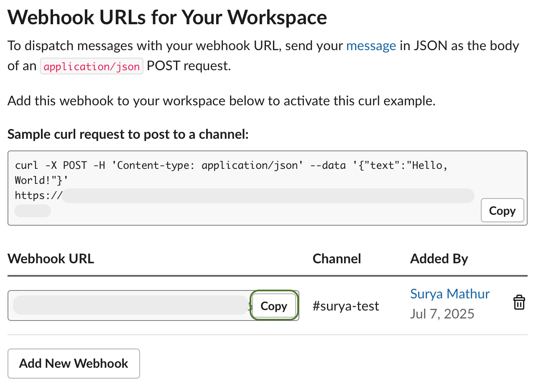536x392 pixels.
Task: Copy the webhook URL for #surya-test
Action: [x=274, y=306]
